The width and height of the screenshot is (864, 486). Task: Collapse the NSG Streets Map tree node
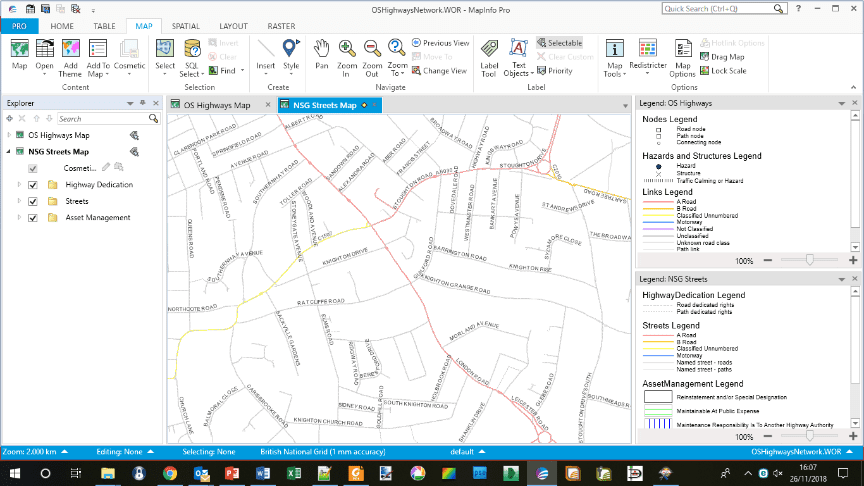tap(9, 152)
